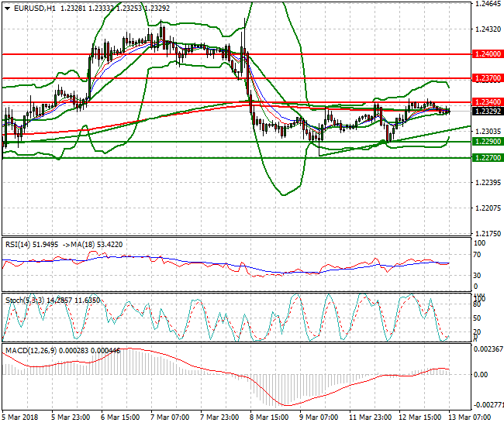Select the black 1.23292 current price tag

click(x=488, y=112)
